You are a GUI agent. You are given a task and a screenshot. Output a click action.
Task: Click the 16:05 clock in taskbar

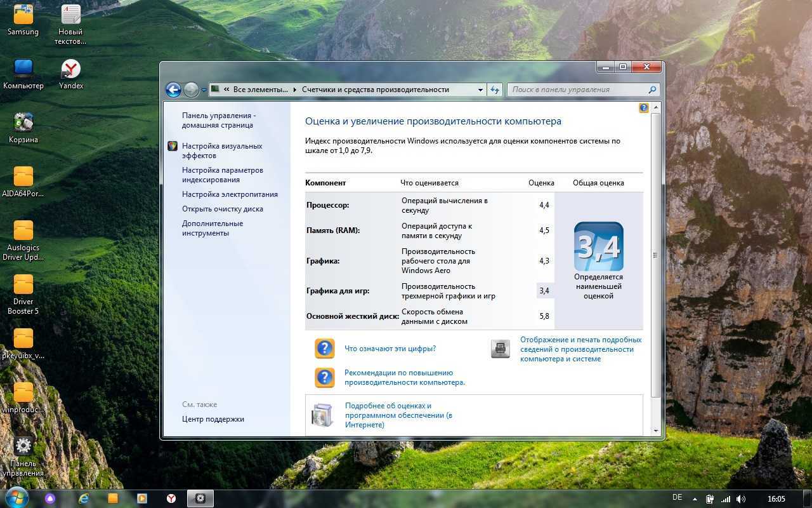776,499
